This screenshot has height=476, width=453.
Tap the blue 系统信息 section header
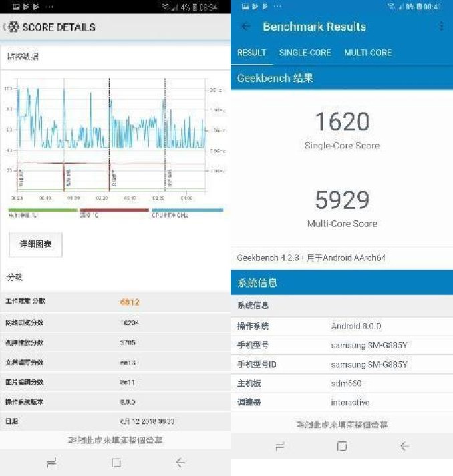[341, 283]
